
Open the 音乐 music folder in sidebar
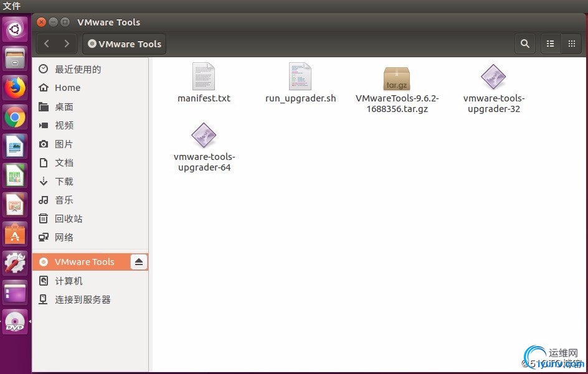[90, 200]
